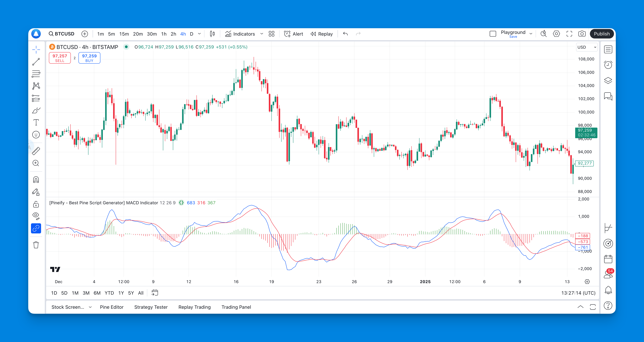
Task: Open the Trading Panel tab
Action: coord(236,307)
